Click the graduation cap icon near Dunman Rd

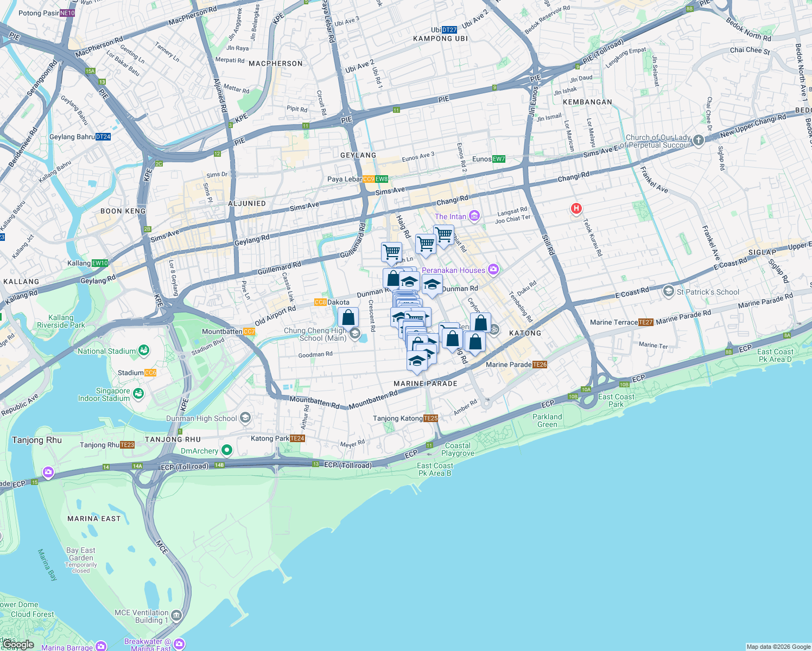pos(432,283)
